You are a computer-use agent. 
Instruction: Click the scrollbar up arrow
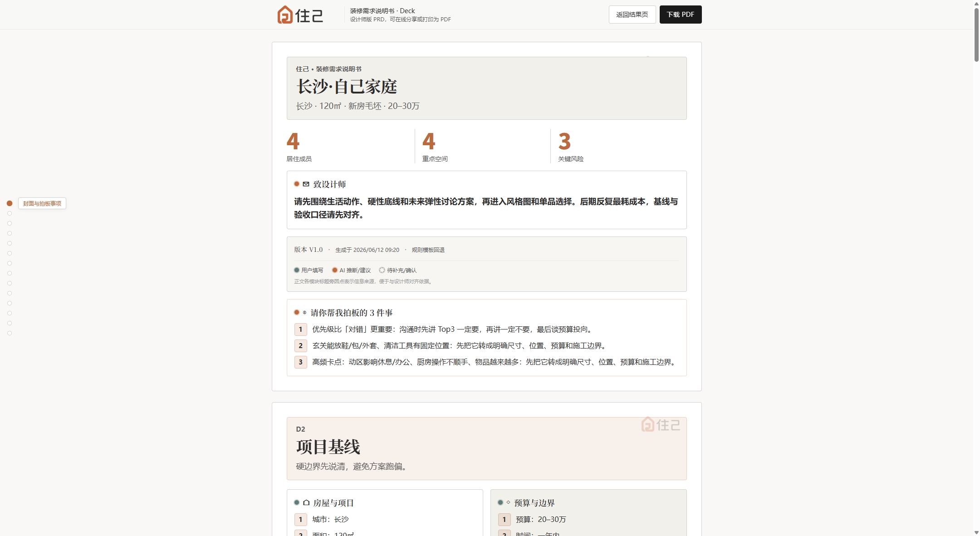pyautogui.click(x=976, y=3)
